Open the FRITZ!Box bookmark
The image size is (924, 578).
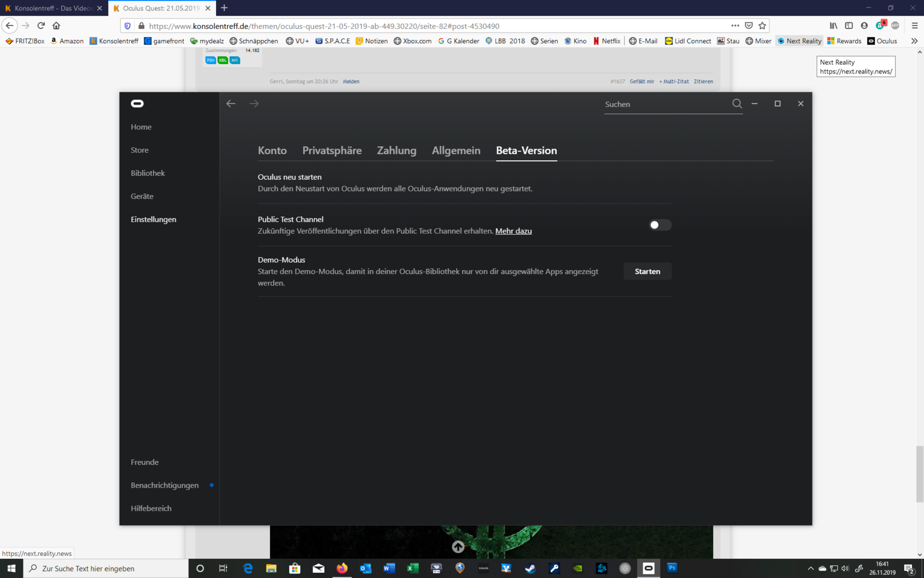[25, 41]
